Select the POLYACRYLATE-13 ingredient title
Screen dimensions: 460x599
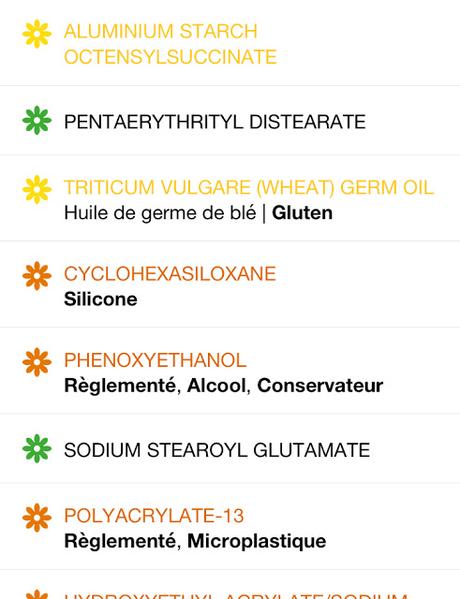pyautogui.click(x=154, y=516)
